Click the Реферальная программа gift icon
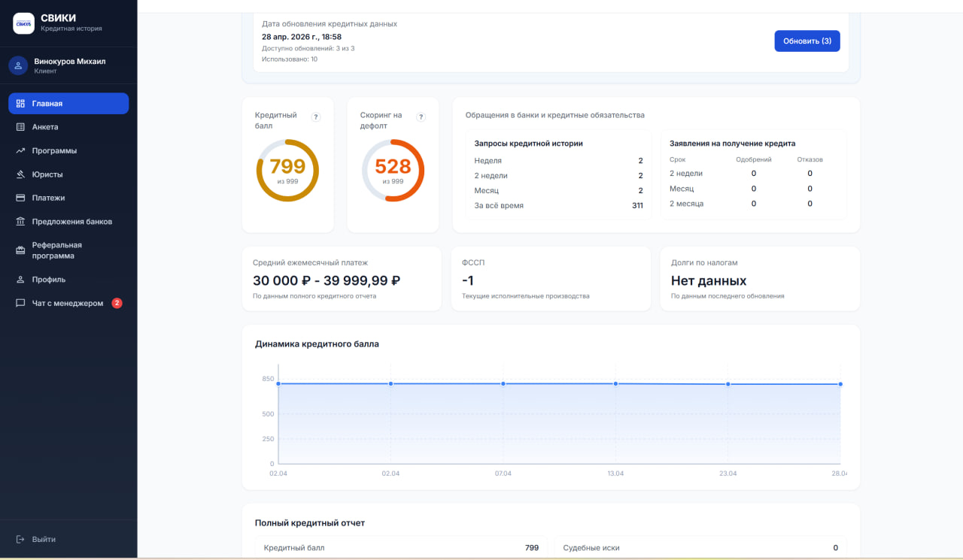This screenshot has height=560, width=963. click(20, 250)
